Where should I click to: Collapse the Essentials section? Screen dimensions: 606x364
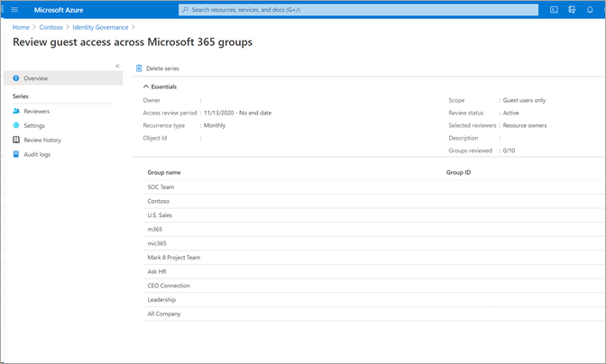(146, 86)
